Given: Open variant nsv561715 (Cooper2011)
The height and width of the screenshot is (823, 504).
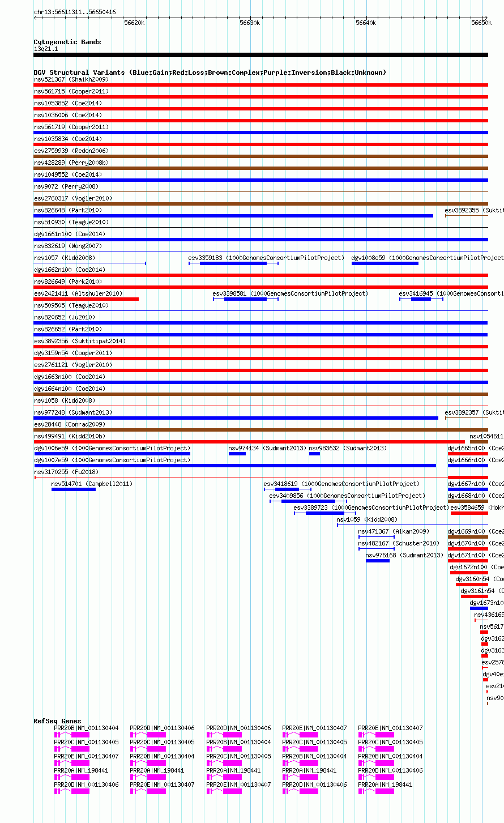Looking at the screenshot, I should click(x=71, y=91).
